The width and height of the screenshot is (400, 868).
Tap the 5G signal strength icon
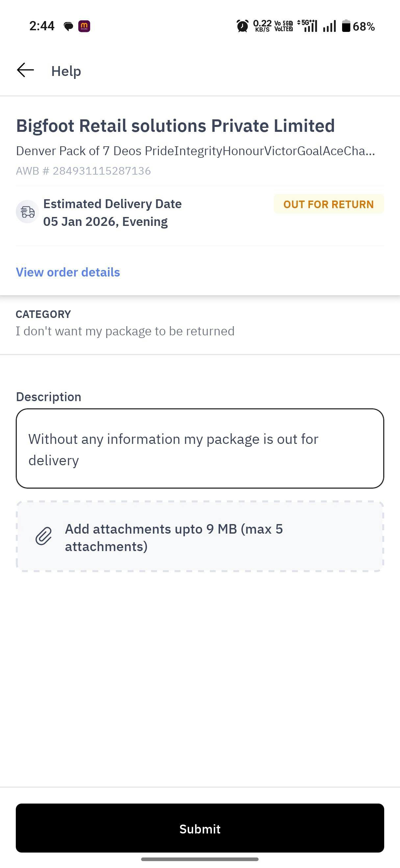(308, 26)
